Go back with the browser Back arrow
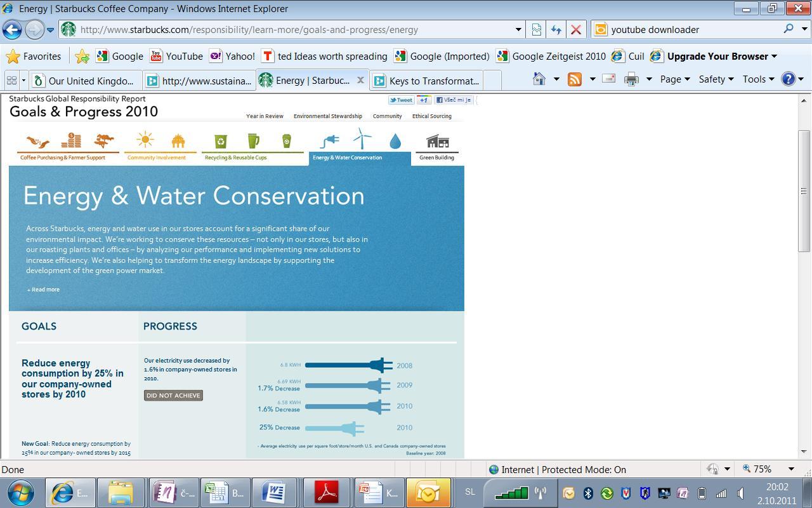 [12, 29]
